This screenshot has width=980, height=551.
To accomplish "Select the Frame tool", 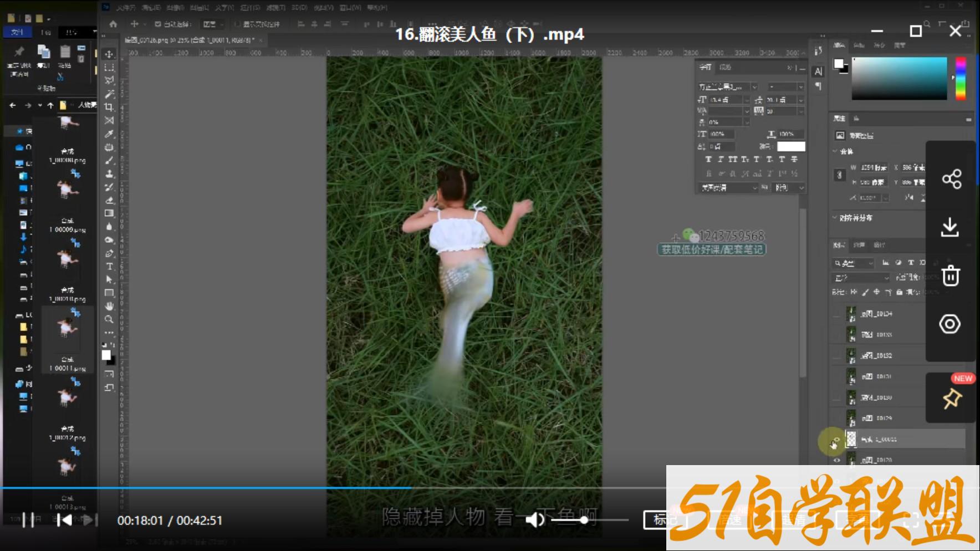I will pyautogui.click(x=109, y=121).
